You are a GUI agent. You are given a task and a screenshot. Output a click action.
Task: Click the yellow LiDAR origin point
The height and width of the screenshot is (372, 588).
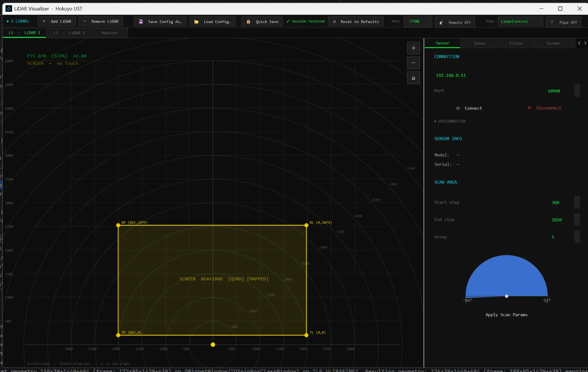click(x=213, y=345)
